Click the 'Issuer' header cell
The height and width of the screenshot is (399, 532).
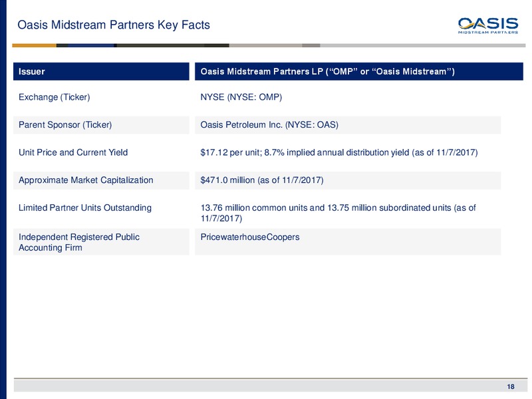[x=101, y=71]
